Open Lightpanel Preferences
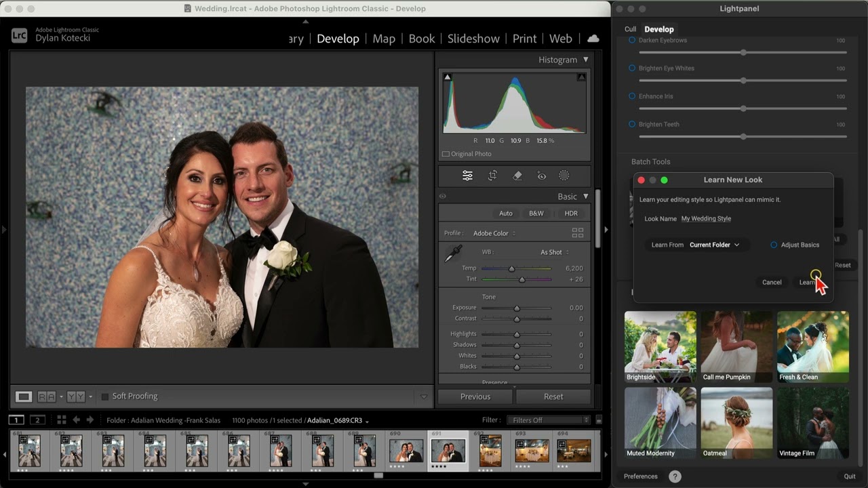The width and height of the screenshot is (868, 488). [x=641, y=476]
